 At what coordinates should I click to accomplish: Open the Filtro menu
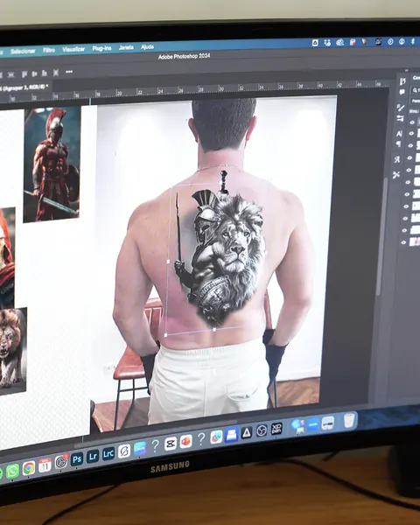[x=49, y=50]
